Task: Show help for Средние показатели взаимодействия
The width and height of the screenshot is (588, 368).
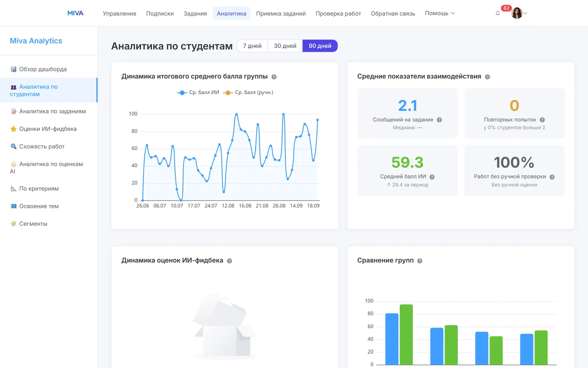Action: (x=487, y=77)
